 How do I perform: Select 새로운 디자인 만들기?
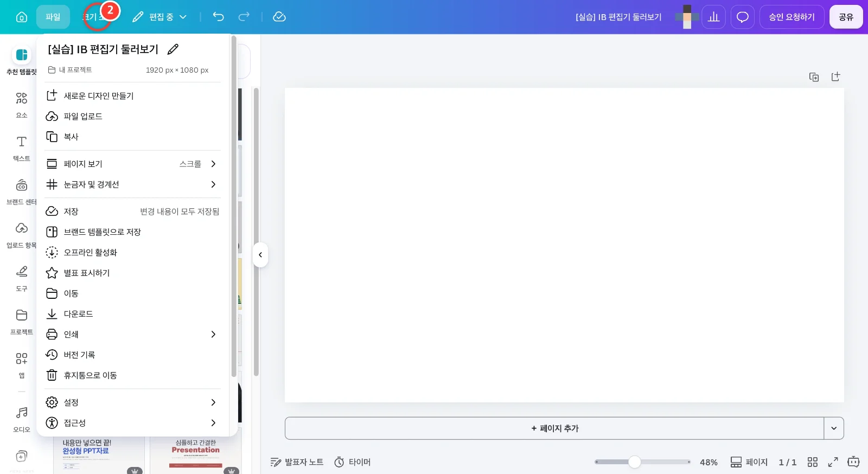132,95
